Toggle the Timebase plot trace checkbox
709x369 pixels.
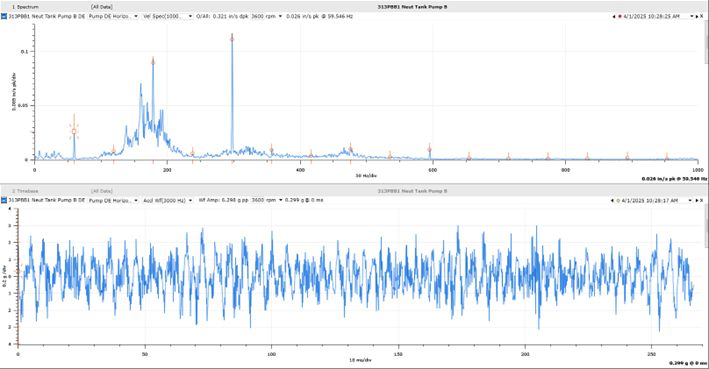coord(4,200)
